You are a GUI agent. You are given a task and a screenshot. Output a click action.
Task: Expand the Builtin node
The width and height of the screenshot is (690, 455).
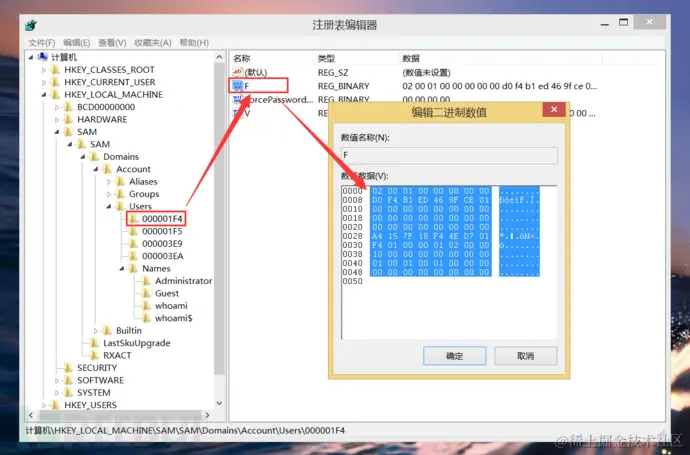[95, 330]
